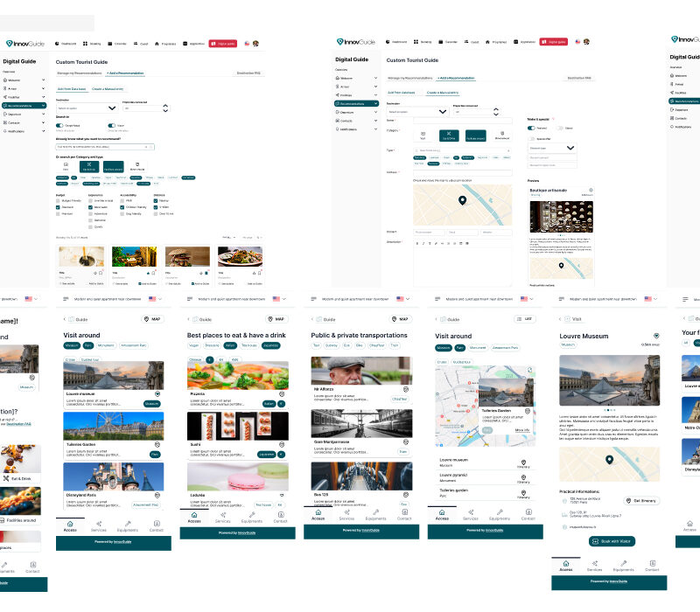
Task: Toggle Viator switch under Search in
Action: pos(112,126)
